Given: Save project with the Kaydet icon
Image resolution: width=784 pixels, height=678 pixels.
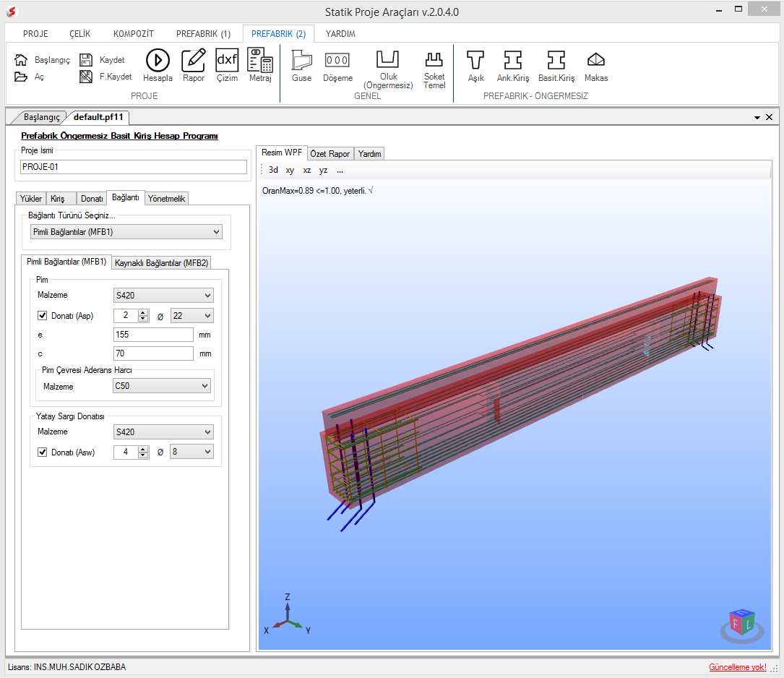Looking at the screenshot, I should pyautogui.click(x=86, y=60).
